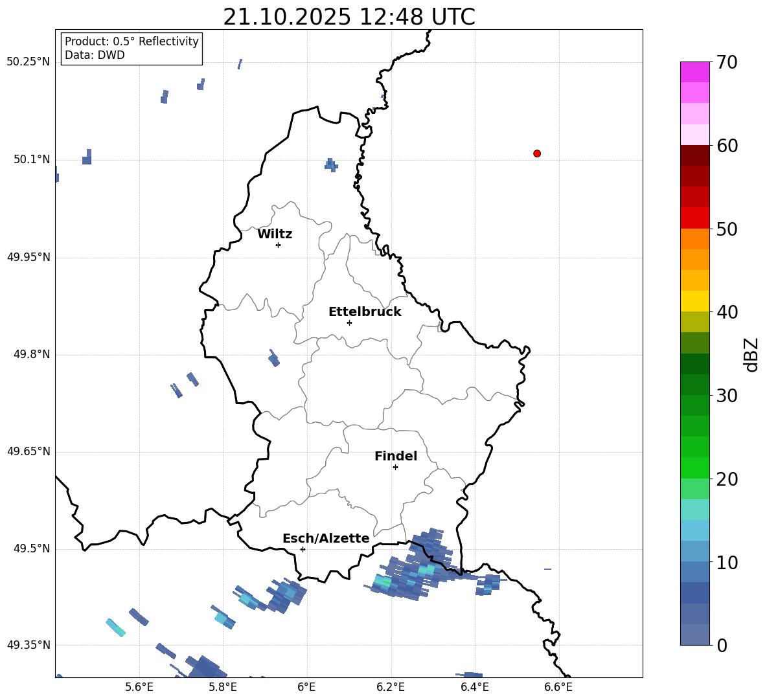The height and width of the screenshot is (700, 767).
Task: Click the Data: DWD text
Action: coord(95,55)
